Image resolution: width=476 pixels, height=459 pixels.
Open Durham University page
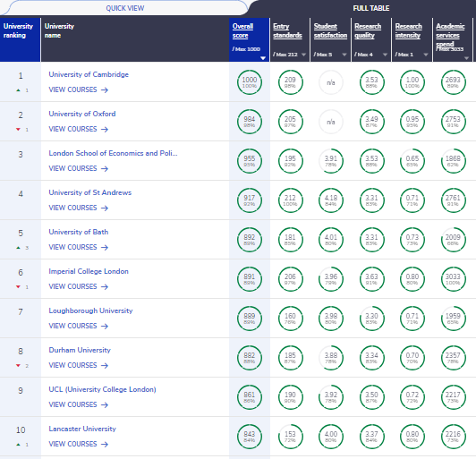tap(80, 350)
